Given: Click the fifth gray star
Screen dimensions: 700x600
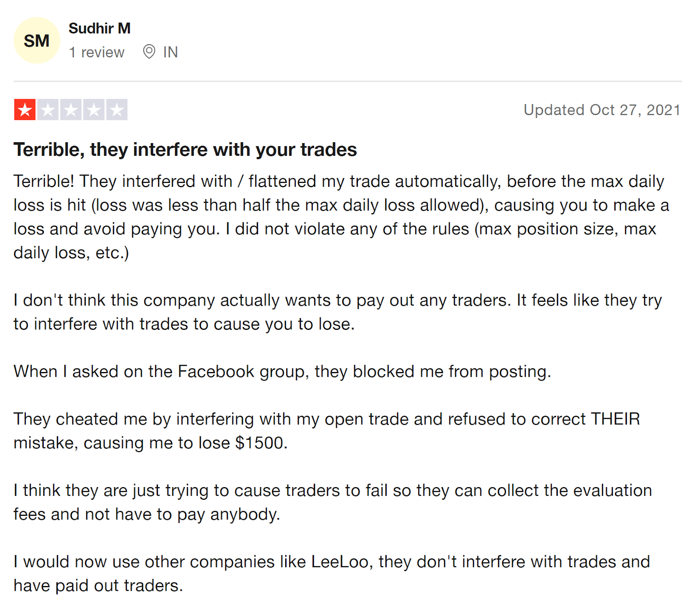Looking at the screenshot, I should [117, 109].
